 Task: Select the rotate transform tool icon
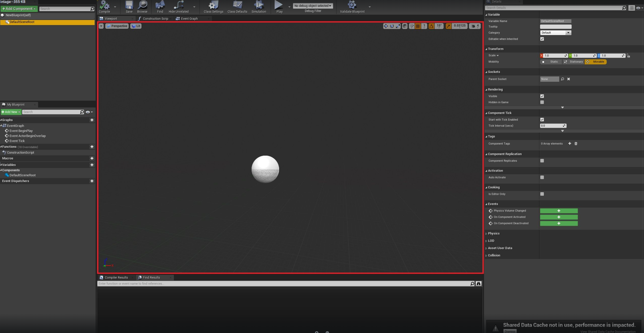coord(392,26)
